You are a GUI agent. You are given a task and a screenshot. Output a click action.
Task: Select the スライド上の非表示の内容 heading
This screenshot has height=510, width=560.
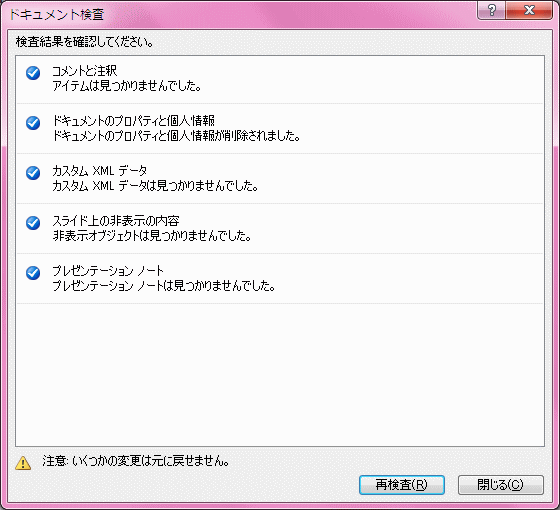point(116,221)
